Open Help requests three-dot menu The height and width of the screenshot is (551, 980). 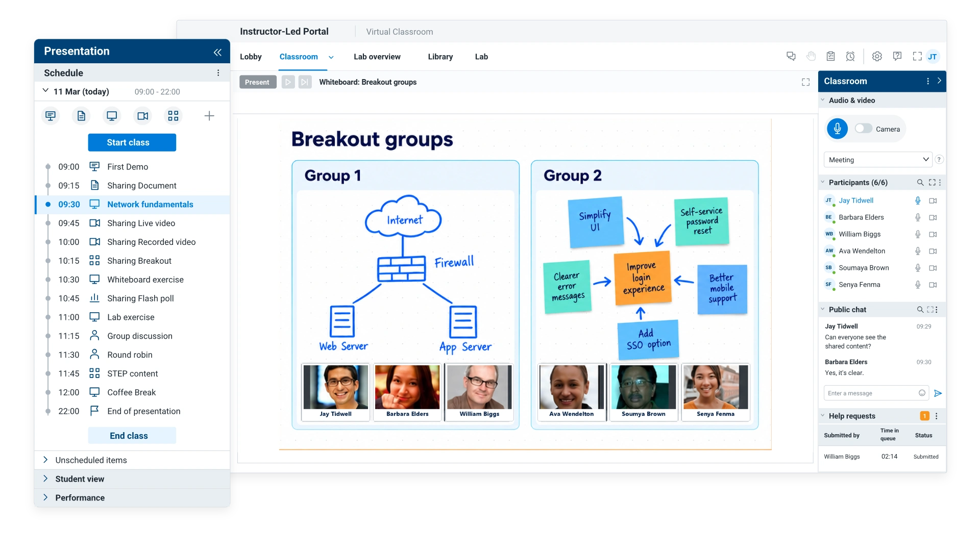pyautogui.click(x=936, y=416)
